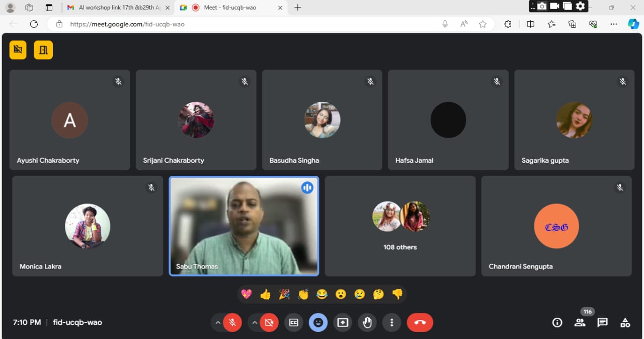Raise hand in the meeting
Image resolution: width=644 pixels, height=339 pixels.
coord(367,322)
